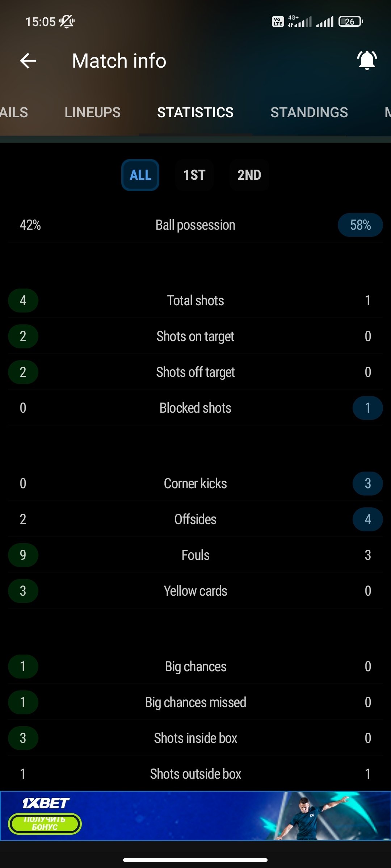The image size is (391, 868).
Task: Switch statistics to 2ND half
Action: pyautogui.click(x=249, y=175)
